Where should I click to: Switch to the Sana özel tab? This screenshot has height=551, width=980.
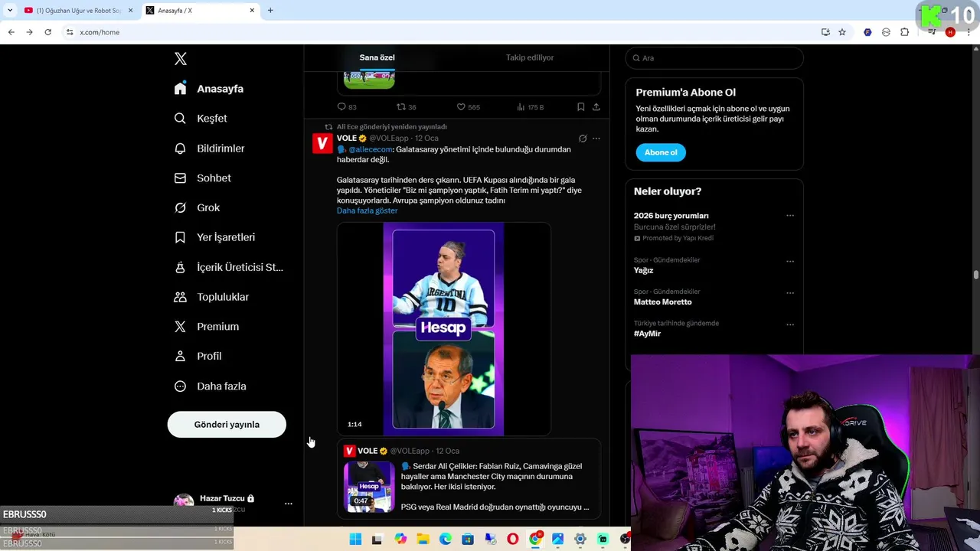click(x=377, y=57)
